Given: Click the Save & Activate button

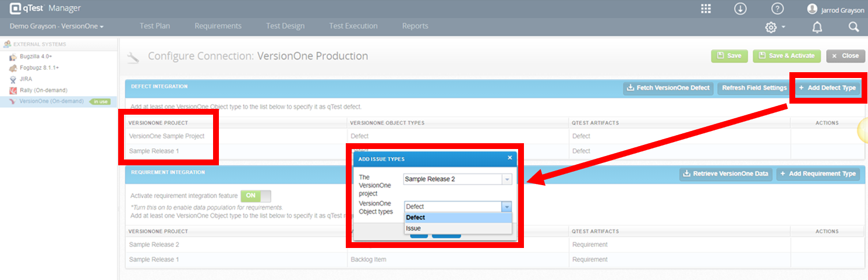Looking at the screenshot, I should (x=787, y=56).
